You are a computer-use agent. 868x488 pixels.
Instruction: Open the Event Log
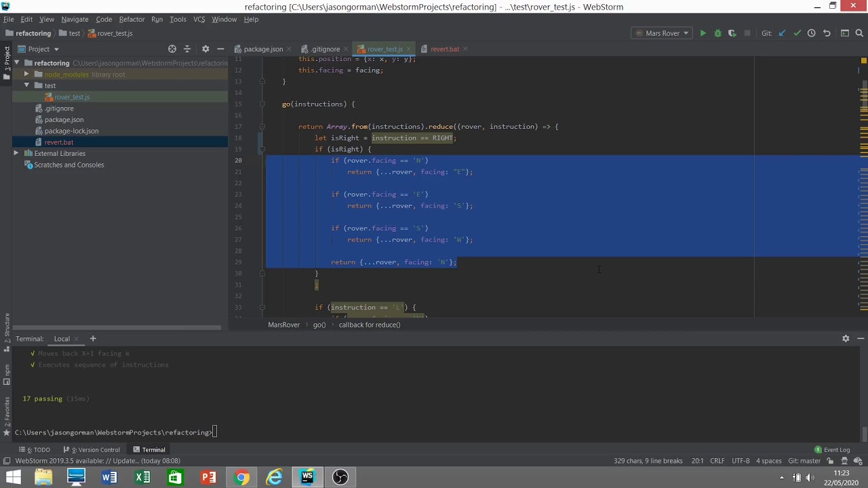(x=832, y=449)
